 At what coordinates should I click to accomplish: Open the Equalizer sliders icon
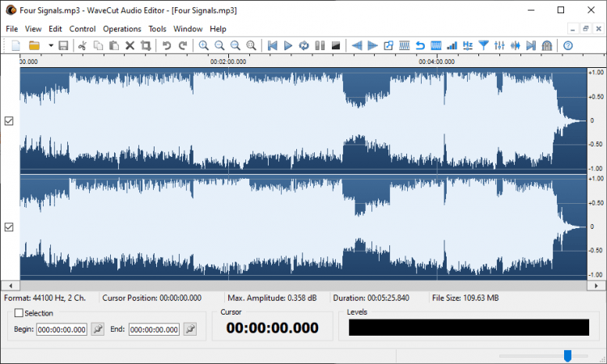click(x=499, y=45)
